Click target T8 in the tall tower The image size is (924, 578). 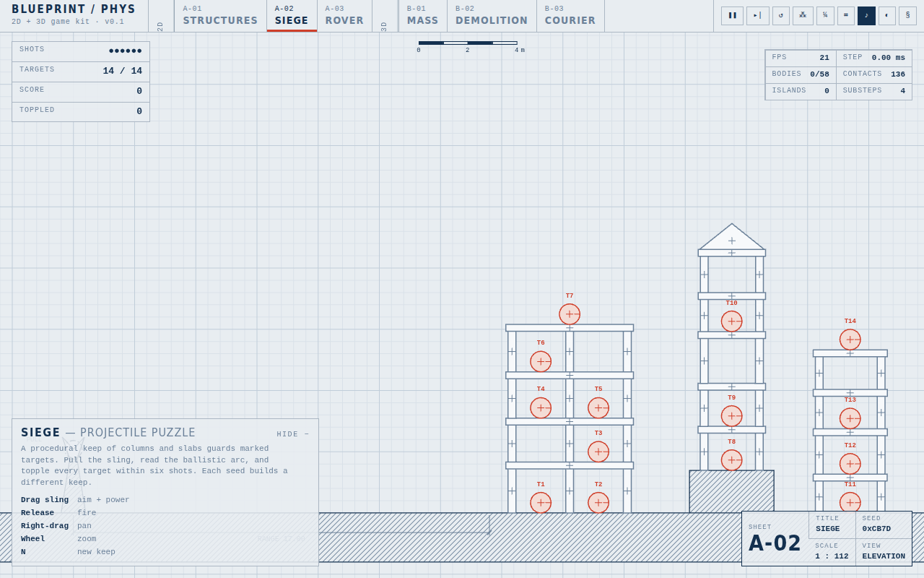click(x=732, y=460)
